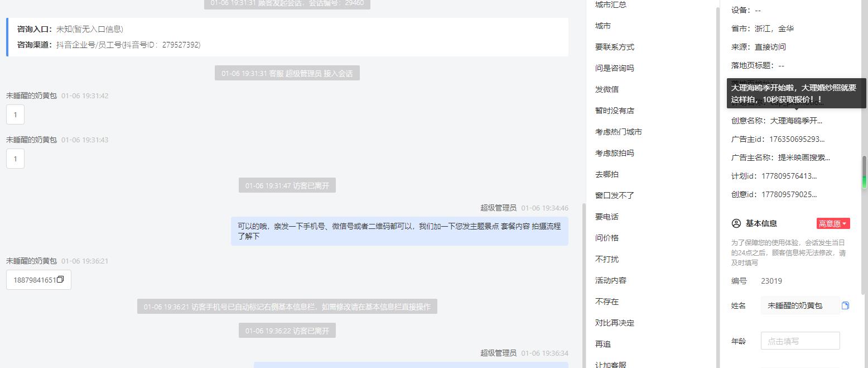Select quick reply 问价格
868x368 pixels.
pos(606,238)
